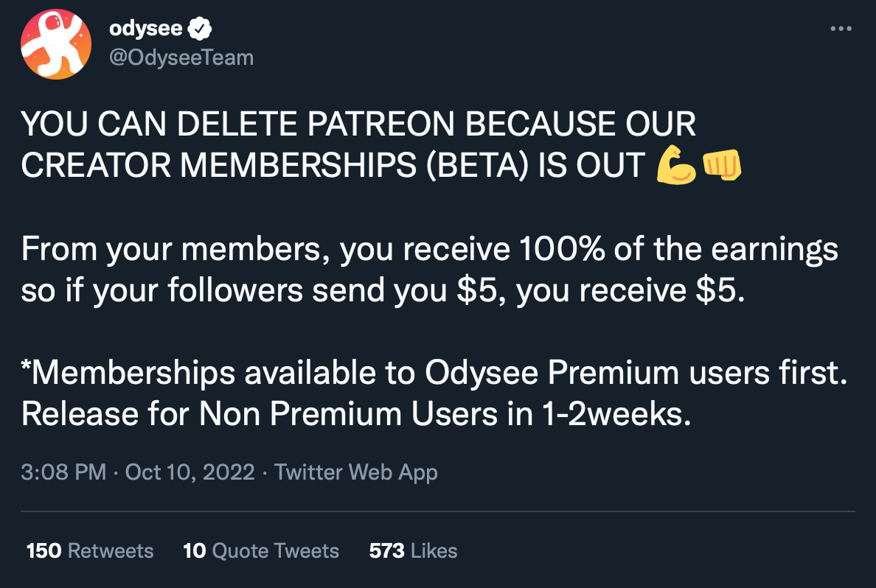Click the "1-2weeks" text

(612, 414)
